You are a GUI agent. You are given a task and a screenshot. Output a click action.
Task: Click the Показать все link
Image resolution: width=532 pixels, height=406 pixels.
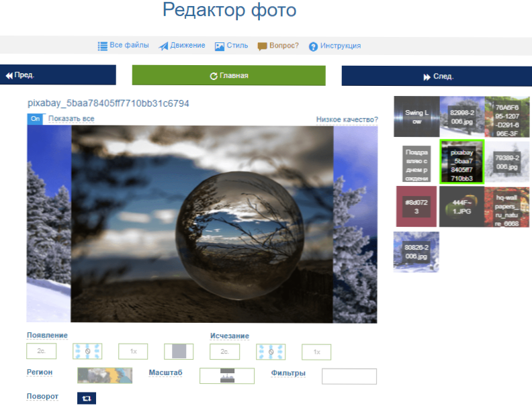click(71, 119)
